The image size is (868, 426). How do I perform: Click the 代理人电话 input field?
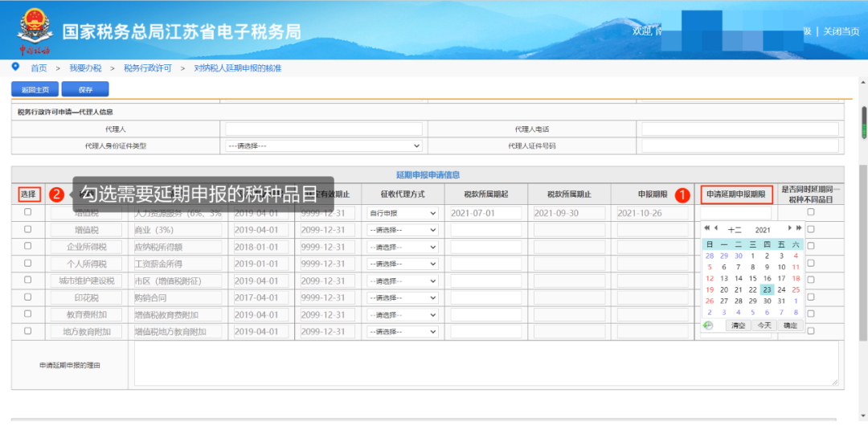pos(740,129)
